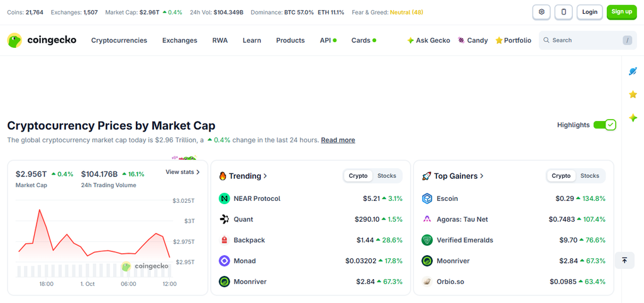Click the market cap line chart
The height and width of the screenshot is (303, 644).
coord(94,237)
